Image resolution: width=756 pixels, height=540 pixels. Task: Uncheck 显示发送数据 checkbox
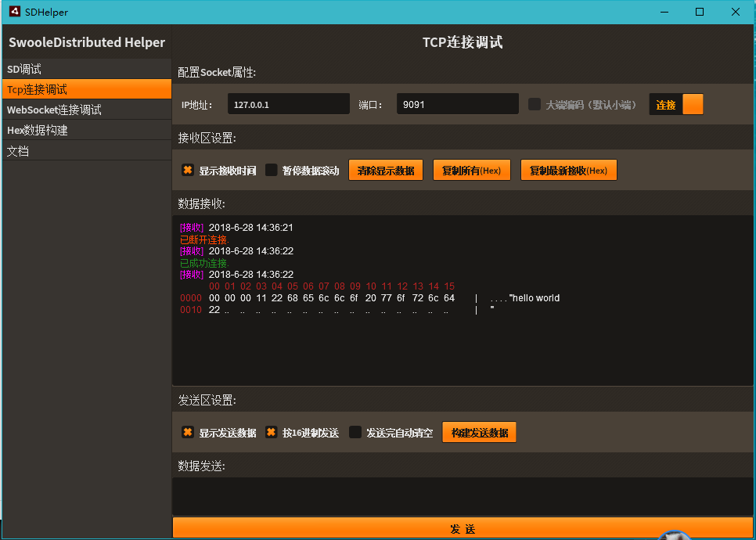tap(188, 432)
